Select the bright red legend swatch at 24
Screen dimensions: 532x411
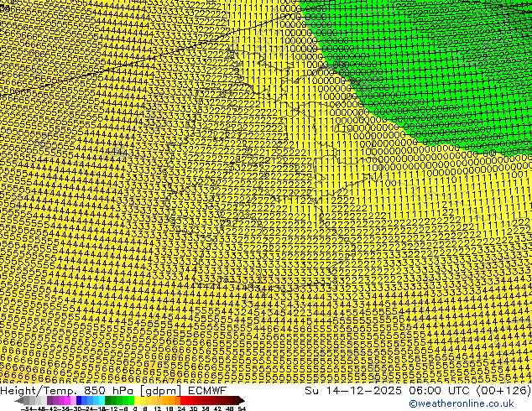point(183,400)
